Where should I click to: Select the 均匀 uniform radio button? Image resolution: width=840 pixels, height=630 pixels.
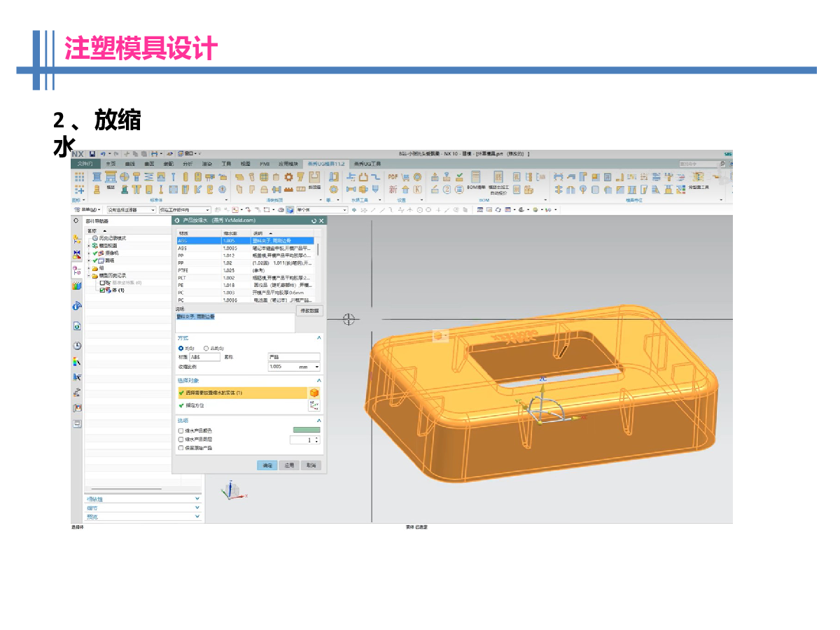pyautogui.click(x=181, y=348)
